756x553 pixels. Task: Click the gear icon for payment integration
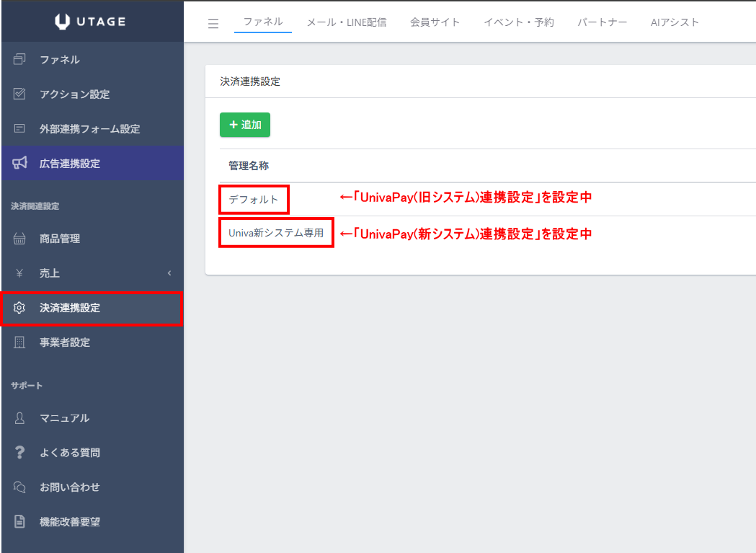click(19, 308)
